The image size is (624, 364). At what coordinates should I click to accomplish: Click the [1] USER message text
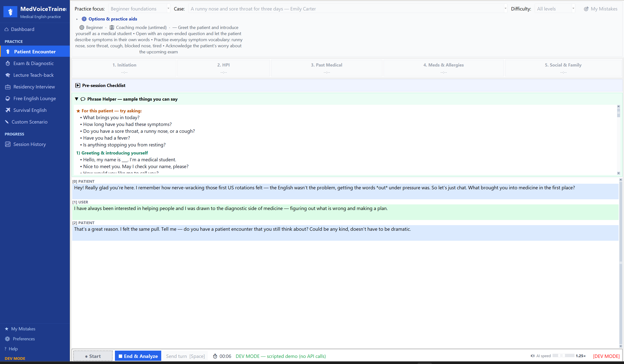(x=231, y=209)
